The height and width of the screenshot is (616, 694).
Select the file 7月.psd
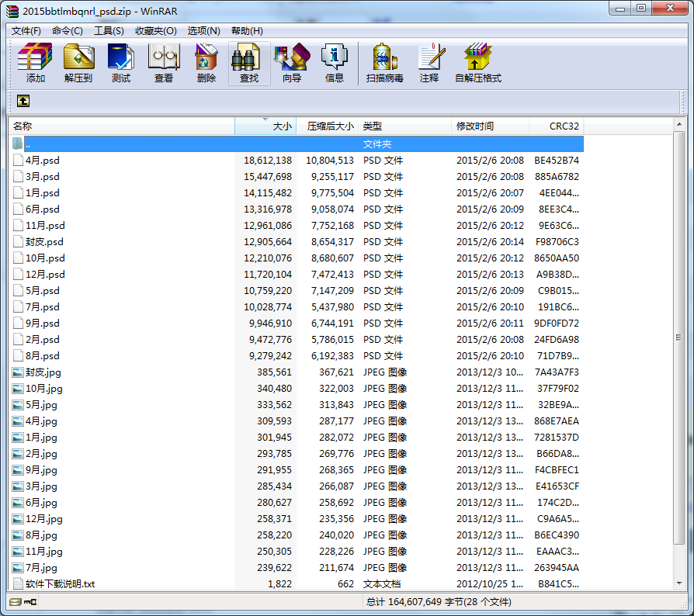coord(43,307)
